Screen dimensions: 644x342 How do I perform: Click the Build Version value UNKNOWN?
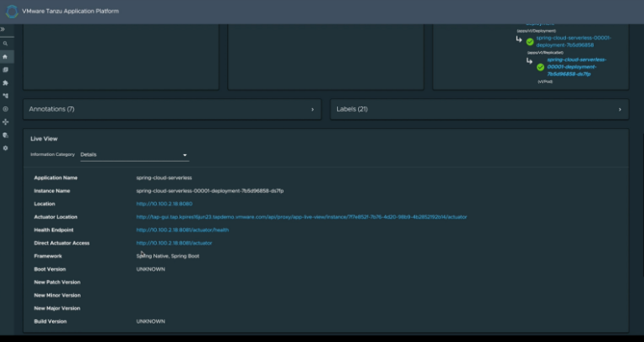[x=151, y=322]
